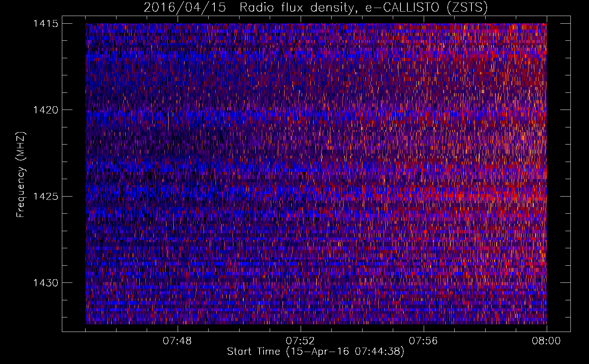Click the 07:48 time axis label

click(177, 341)
